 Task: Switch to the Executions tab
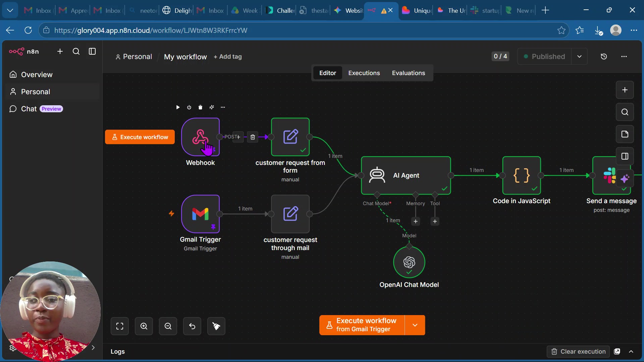[364, 73]
